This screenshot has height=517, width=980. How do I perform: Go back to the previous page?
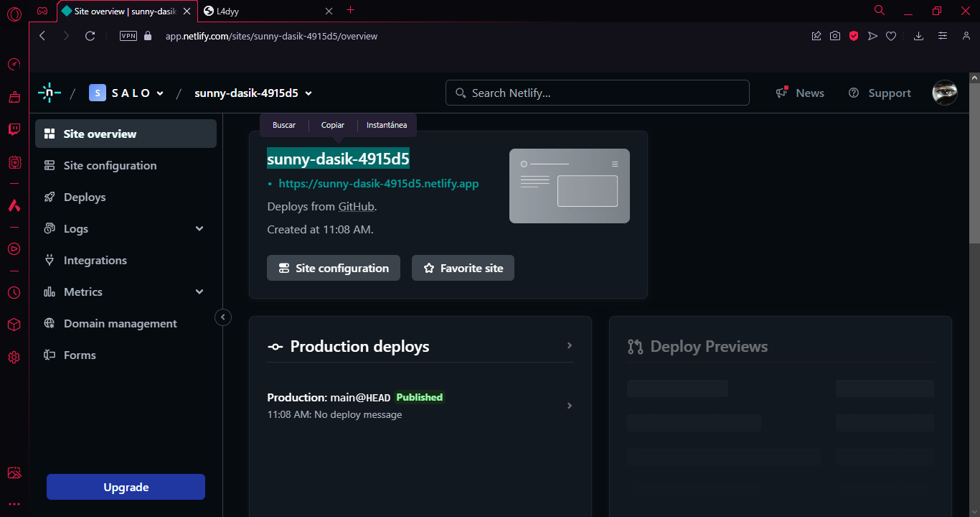[42, 36]
